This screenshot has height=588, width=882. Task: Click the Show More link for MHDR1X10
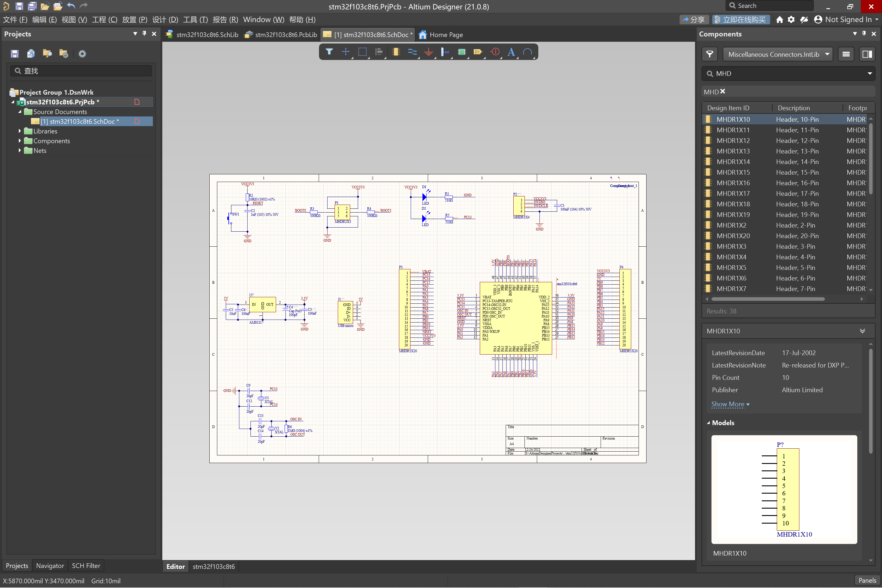point(729,404)
